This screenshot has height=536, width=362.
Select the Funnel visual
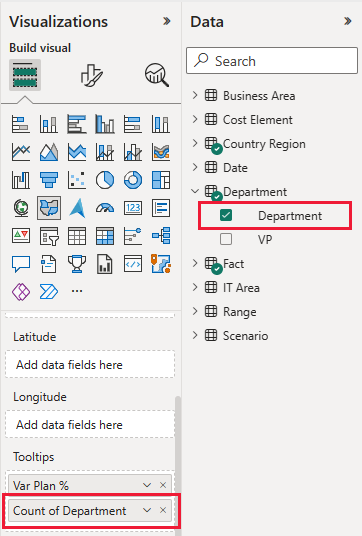click(x=49, y=180)
